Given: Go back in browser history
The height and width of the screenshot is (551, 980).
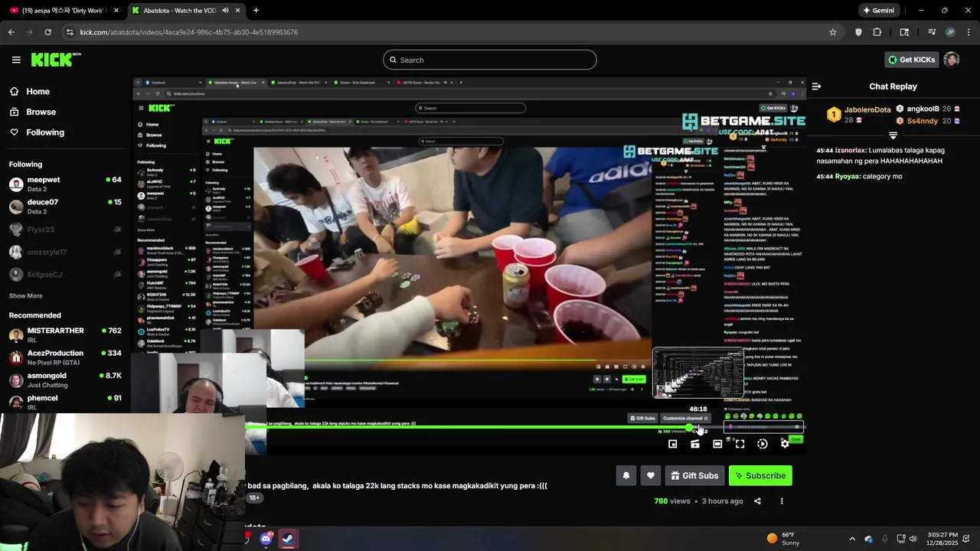Looking at the screenshot, I should pyautogui.click(x=11, y=32).
